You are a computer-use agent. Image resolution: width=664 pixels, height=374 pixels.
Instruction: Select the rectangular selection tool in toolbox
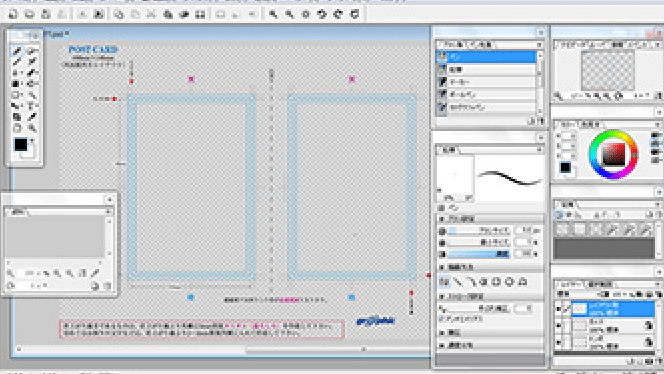tap(17, 95)
